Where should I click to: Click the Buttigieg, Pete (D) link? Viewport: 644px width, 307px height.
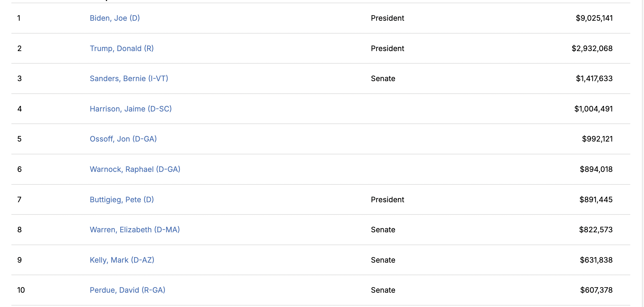tap(121, 200)
